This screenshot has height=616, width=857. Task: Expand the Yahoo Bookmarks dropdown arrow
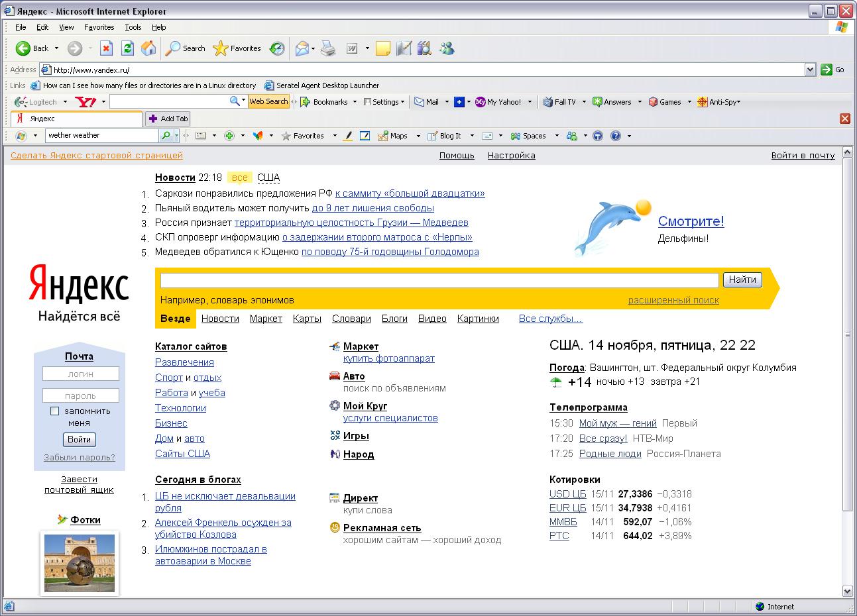pos(355,102)
